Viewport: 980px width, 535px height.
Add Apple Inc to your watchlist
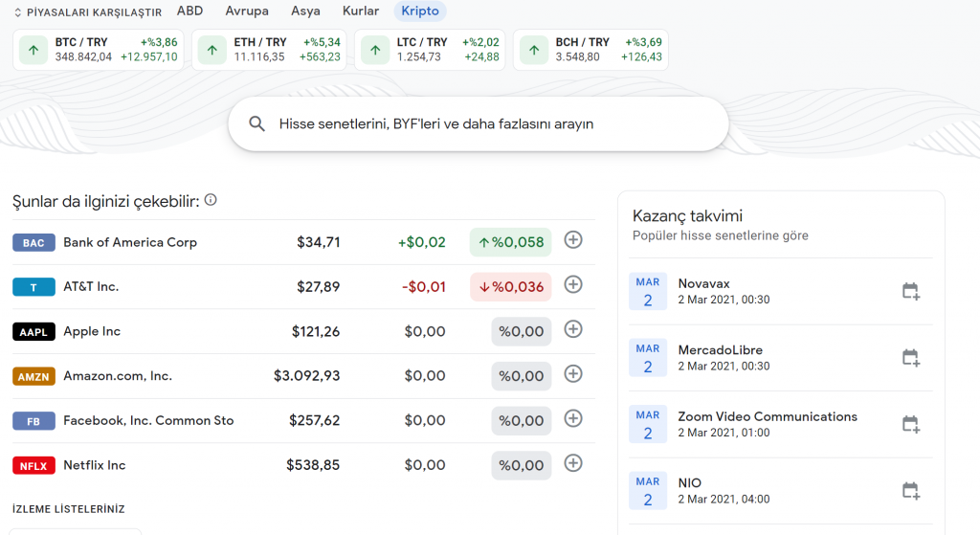click(x=572, y=329)
